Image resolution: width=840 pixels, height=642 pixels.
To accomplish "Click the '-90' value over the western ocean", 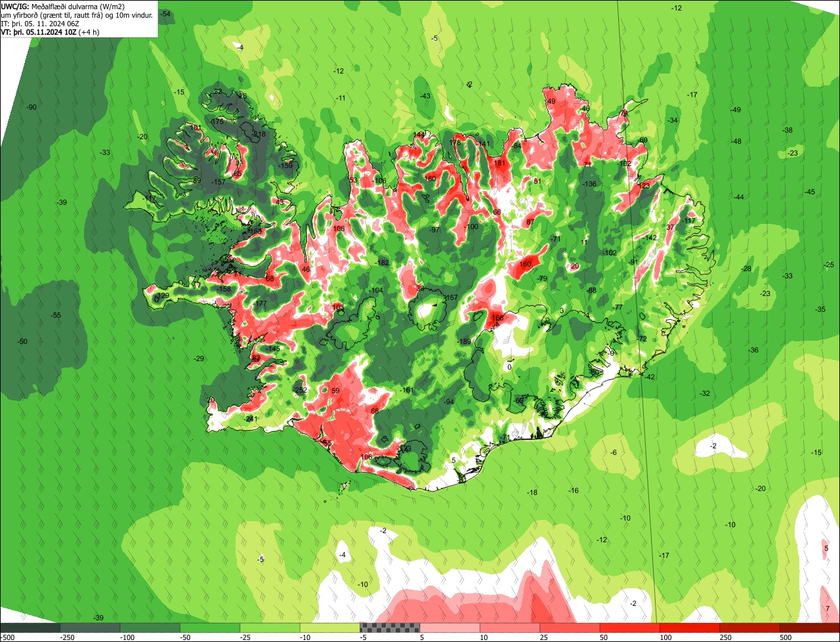I will pyautogui.click(x=31, y=107).
